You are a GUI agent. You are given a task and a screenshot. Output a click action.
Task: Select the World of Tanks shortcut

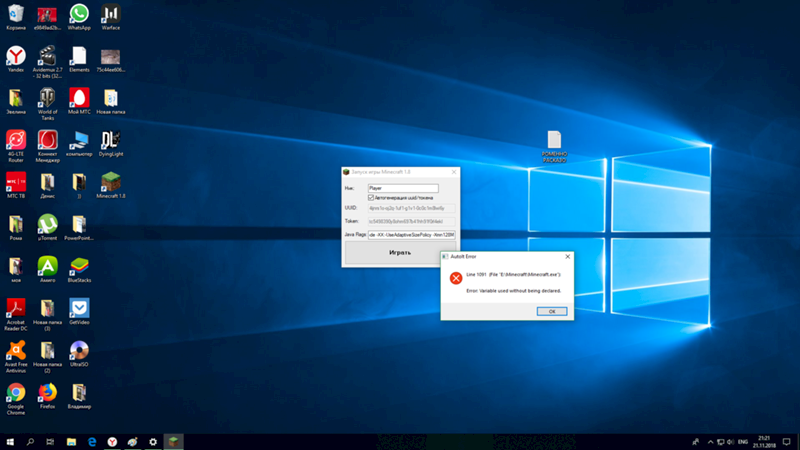pyautogui.click(x=47, y=104)
